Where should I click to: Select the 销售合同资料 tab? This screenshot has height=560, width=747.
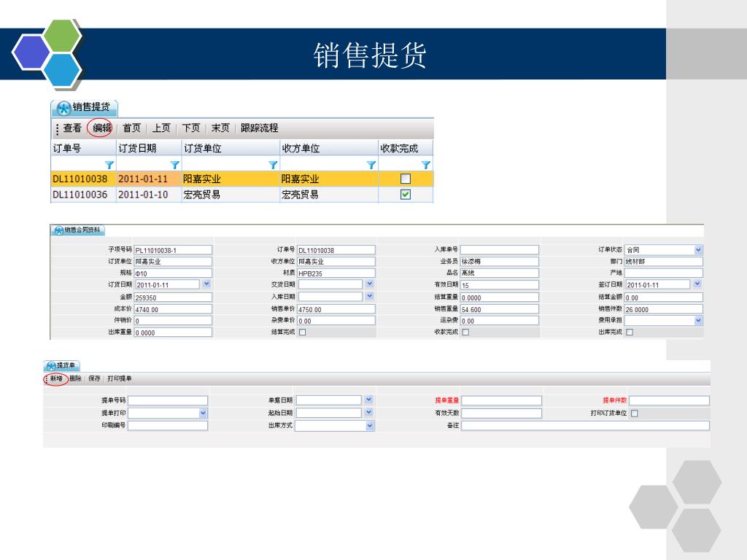click(x=77, y=230)
